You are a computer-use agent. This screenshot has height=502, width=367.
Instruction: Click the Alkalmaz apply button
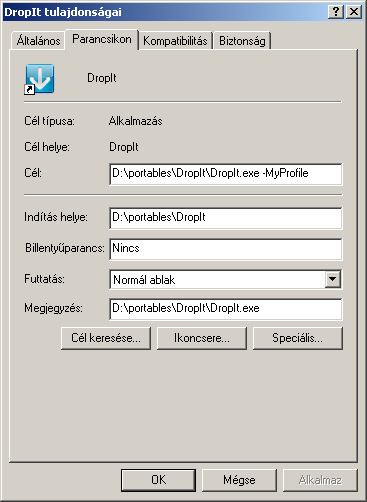(x=320, y=480)
